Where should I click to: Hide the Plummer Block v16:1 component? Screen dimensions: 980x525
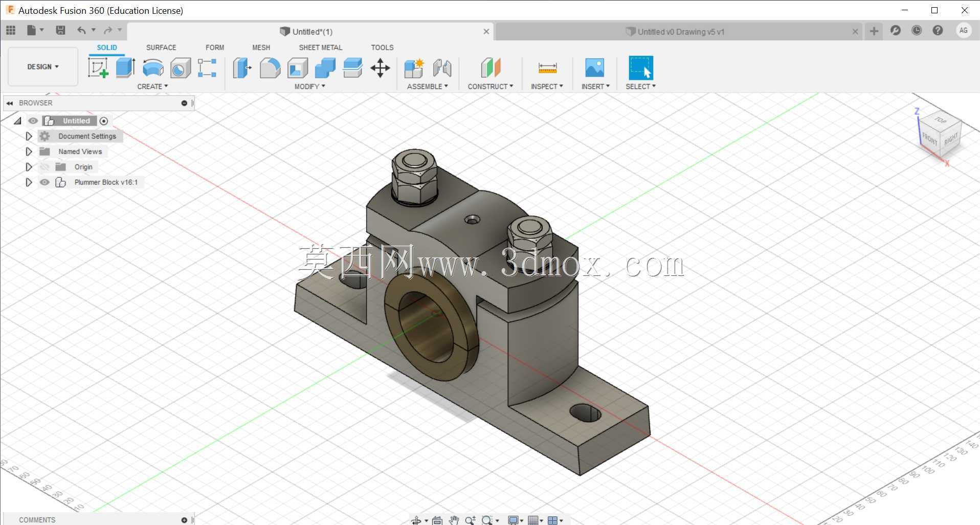point(44,182)
